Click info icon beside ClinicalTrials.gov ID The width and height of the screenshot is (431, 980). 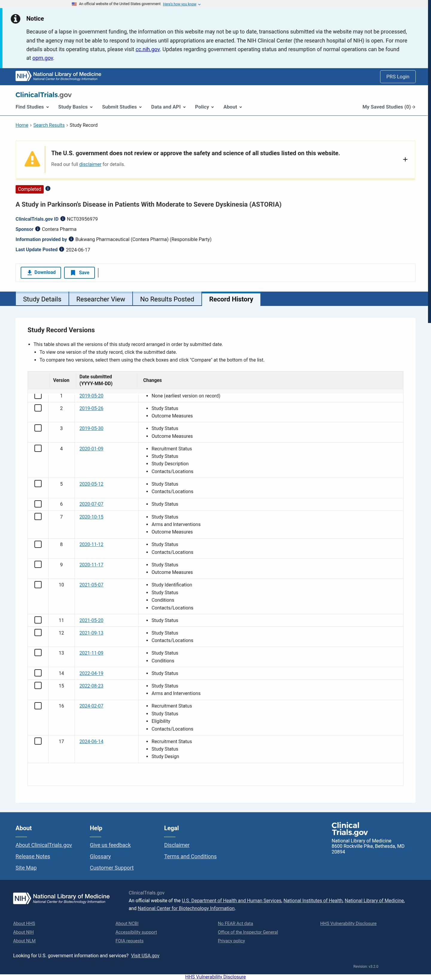click(63, 218)
